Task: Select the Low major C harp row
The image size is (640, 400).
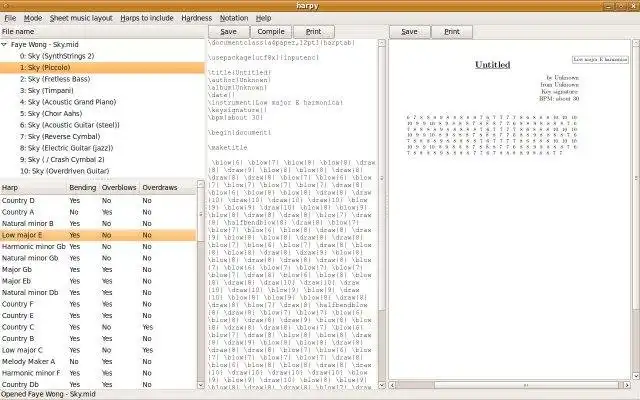Action: pyautogui.click(x=98, y=350)
